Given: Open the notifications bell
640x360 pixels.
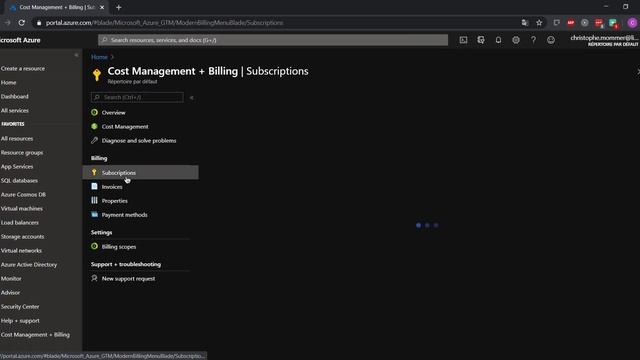Looking at the screenshot, I should [498, 40].
